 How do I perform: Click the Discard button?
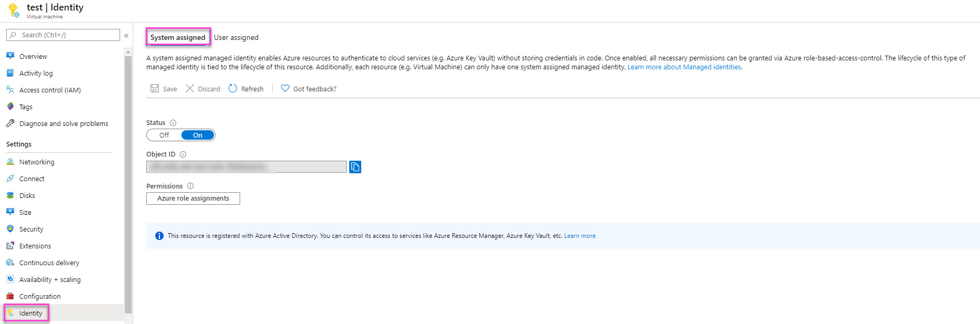click(x=203, y=89)
